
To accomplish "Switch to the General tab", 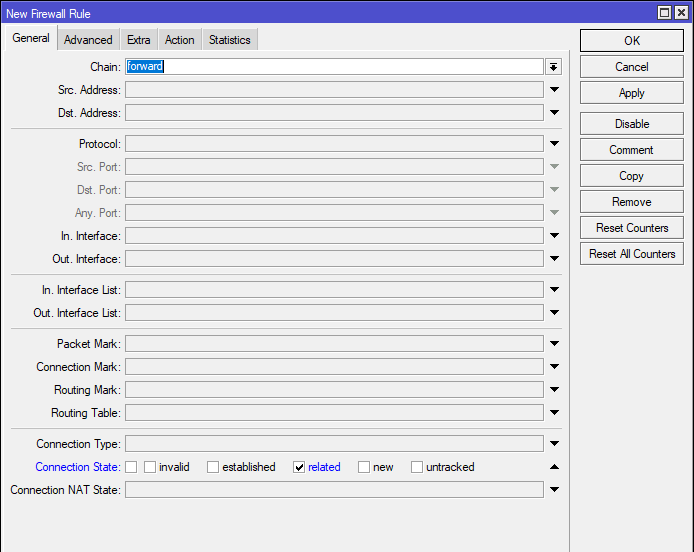I will (x=31, y=39).
